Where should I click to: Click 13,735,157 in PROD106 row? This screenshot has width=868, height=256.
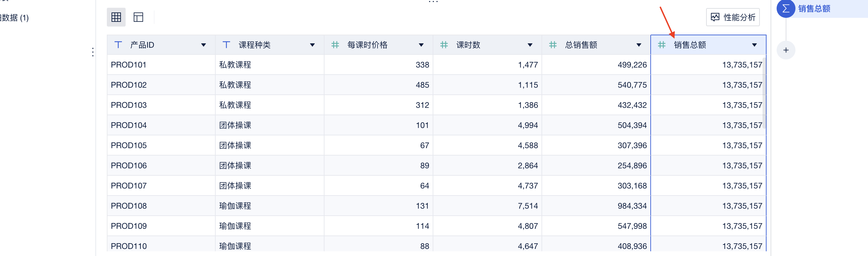[x=742, y=166]
